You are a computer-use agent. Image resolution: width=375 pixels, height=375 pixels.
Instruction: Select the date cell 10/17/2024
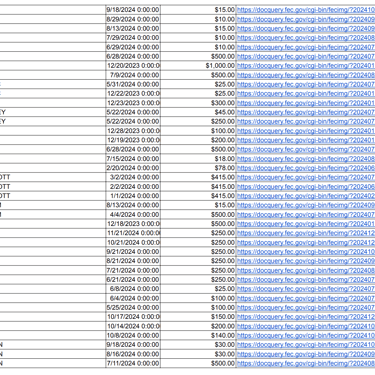133,317
